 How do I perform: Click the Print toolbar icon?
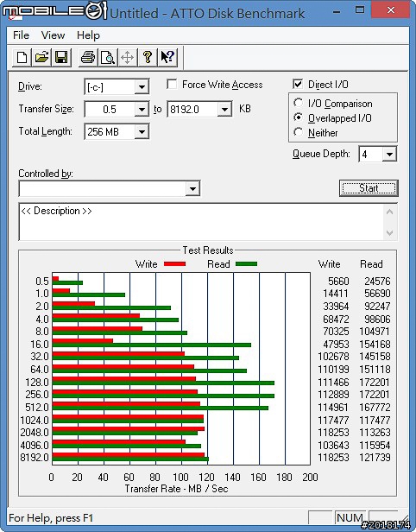click(88, 57)
